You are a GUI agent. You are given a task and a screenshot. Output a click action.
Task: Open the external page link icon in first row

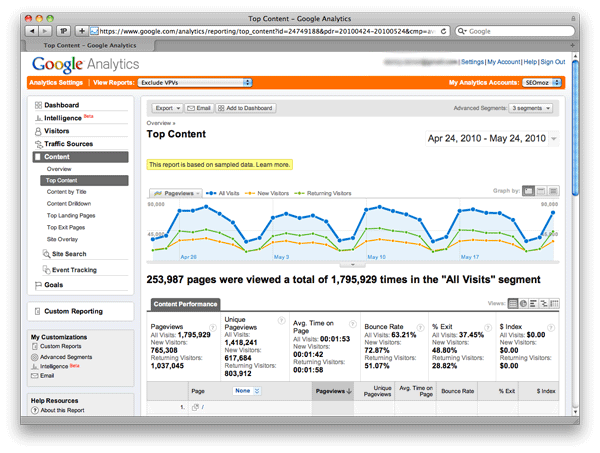195,408
